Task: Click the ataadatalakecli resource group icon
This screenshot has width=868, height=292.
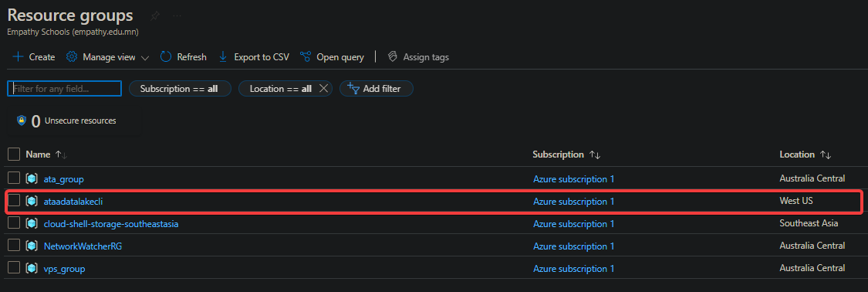Action: [x=32, y=201]
